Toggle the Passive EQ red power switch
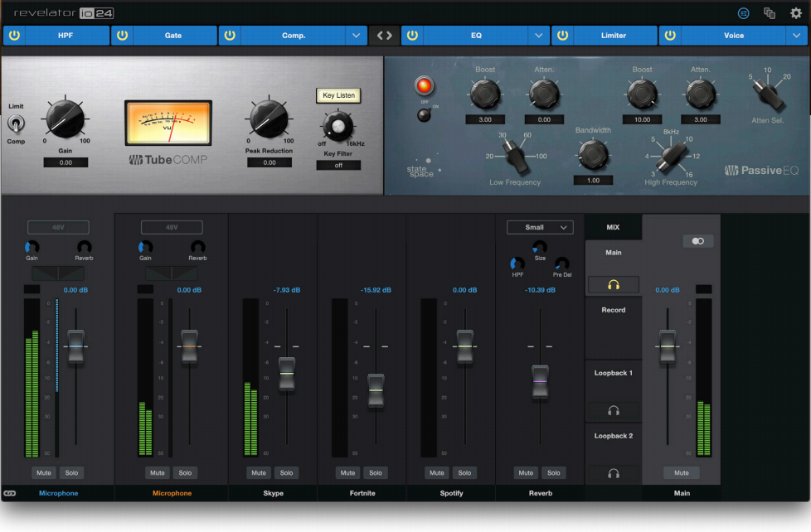Image resolution: width=811 pixels, height=532 pixels. click(x=425, y=85)
